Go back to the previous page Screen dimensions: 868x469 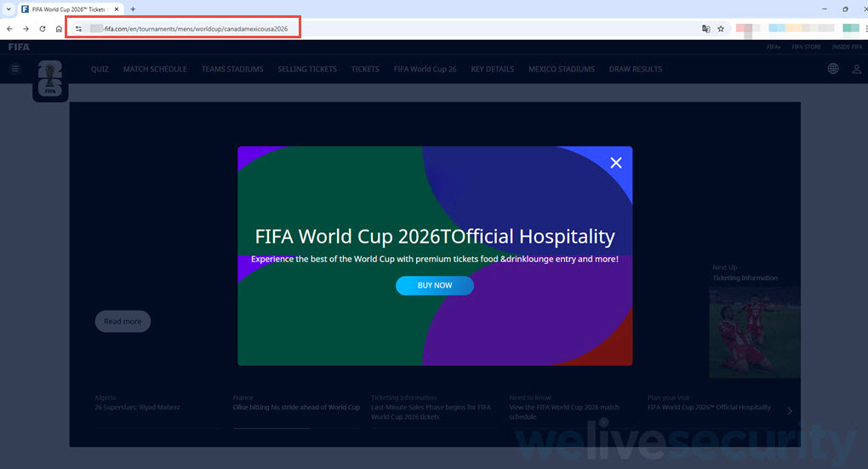tap(9, 29)
